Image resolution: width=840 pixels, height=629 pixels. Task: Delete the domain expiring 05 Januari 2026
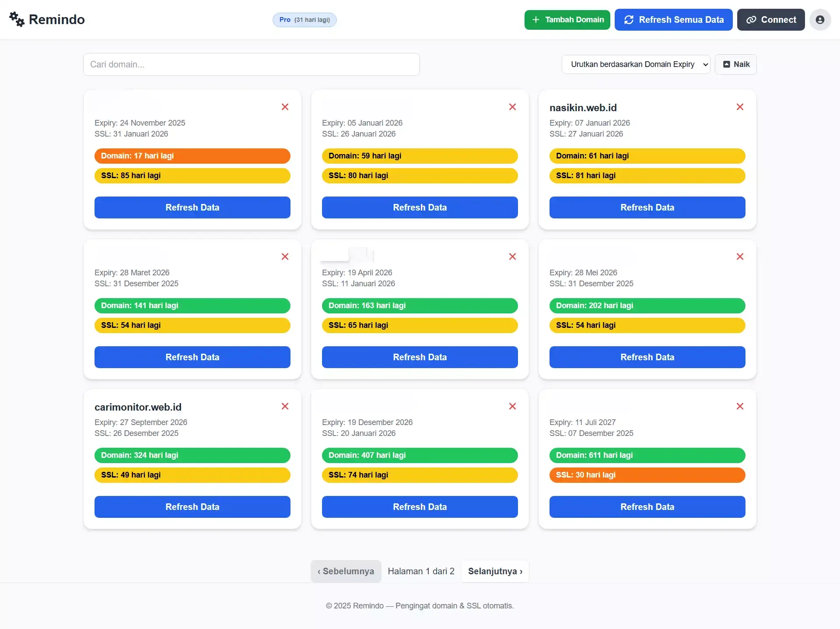coord(512,107)
